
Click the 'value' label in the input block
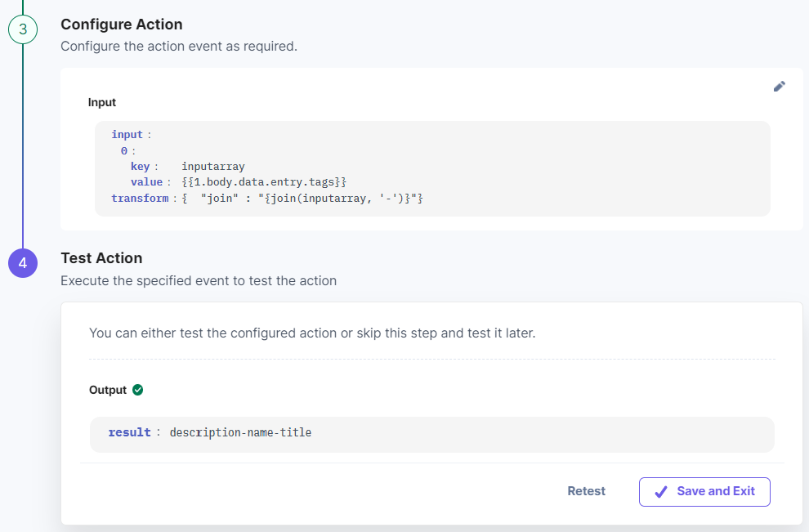pyautogui.click(x=146, y=181)
